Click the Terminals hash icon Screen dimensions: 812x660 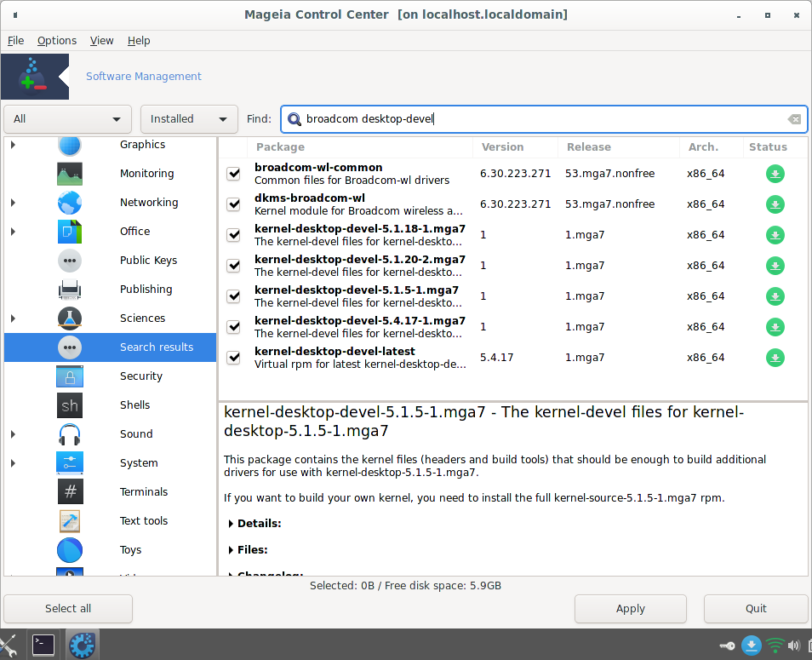point(70,491)
